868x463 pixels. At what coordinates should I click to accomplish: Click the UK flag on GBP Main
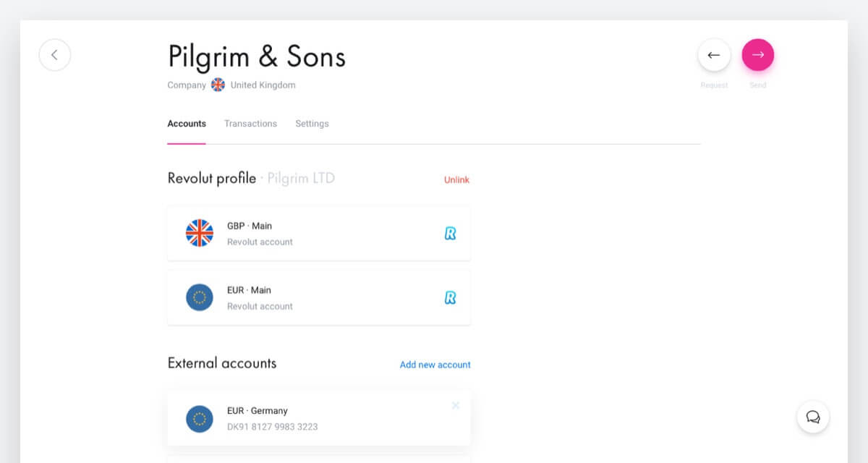(x=200, y=233)
